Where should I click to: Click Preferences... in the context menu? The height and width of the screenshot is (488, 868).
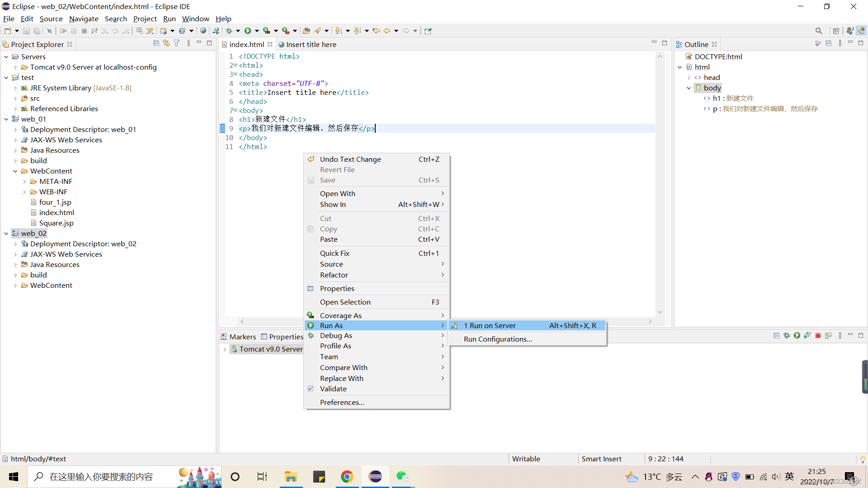point(342,402)
